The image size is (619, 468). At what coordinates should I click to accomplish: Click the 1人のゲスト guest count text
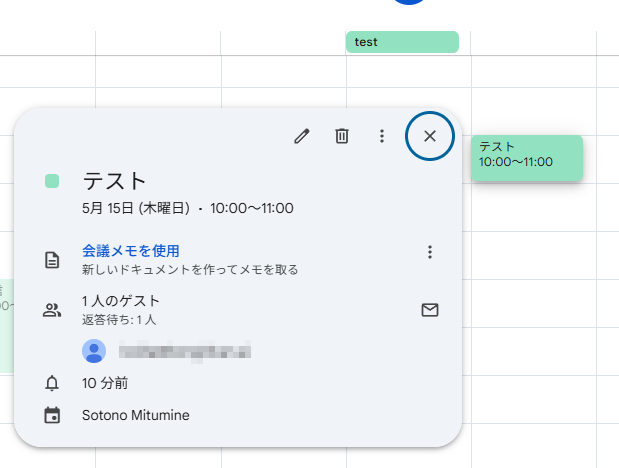(121, 301)
